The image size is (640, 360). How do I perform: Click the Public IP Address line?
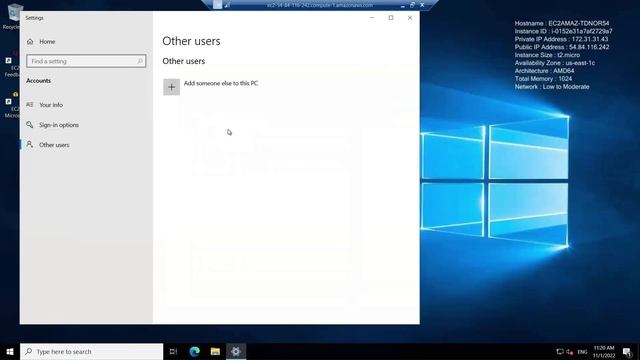click(562, 47)
